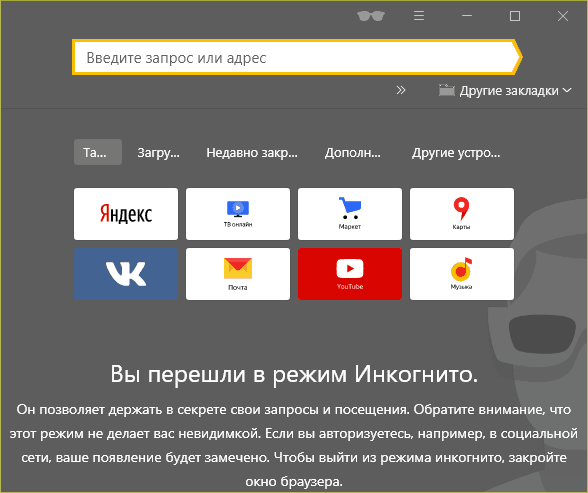Viewport: 588px width, 493px height.
Task: Open the Музыка tile
Action: tap(462, 274)
